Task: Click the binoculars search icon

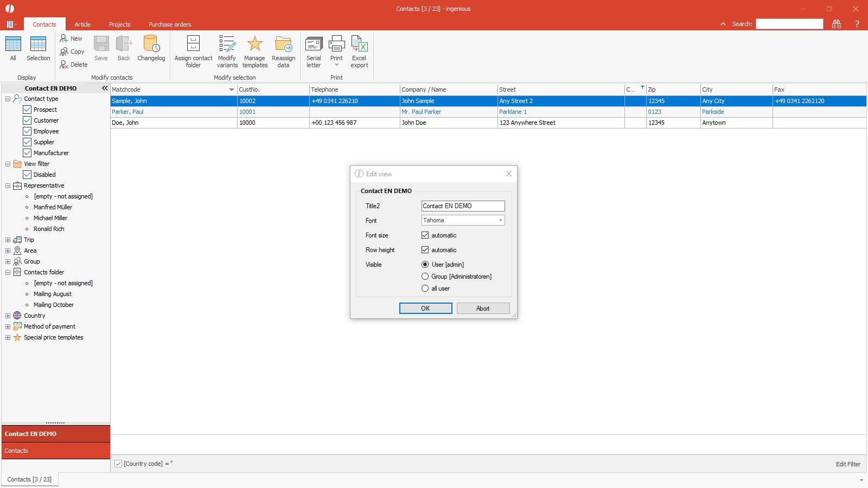Action: (837, 24)
